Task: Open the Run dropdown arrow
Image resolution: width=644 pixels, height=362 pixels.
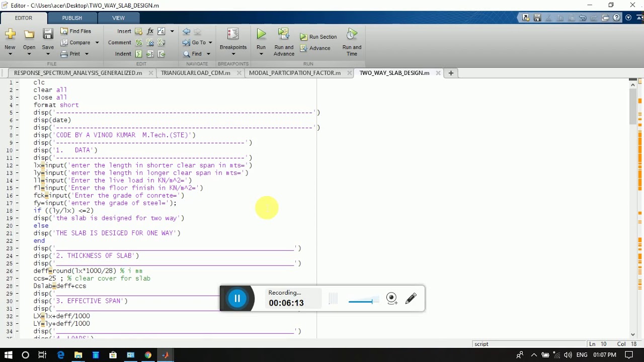Action: pos(261,54)
